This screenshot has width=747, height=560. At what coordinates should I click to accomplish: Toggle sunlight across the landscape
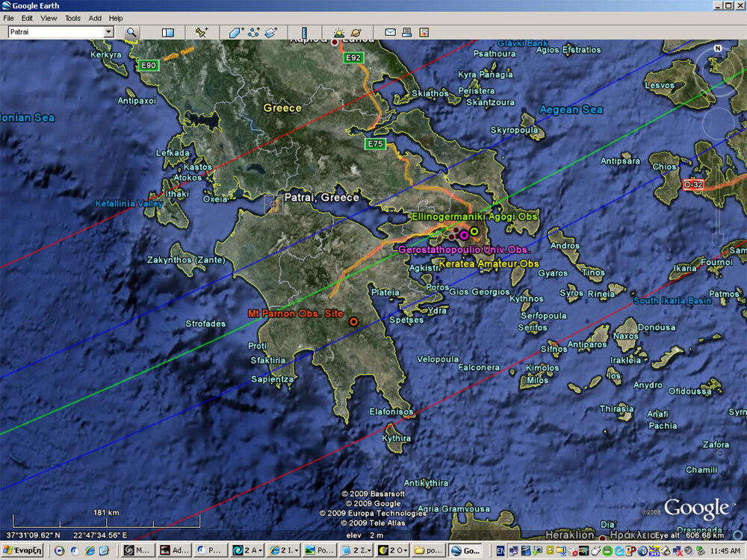tap(338, 32)
